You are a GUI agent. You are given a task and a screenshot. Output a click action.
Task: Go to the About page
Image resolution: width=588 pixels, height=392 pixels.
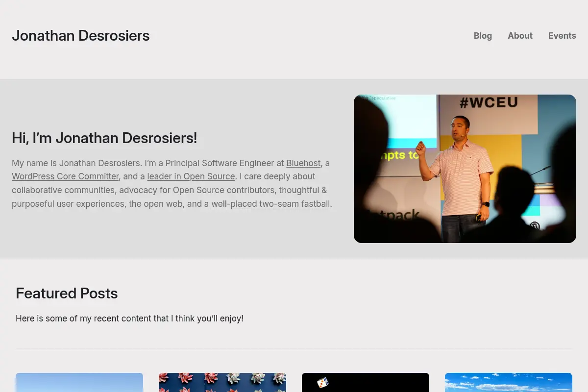pyautogui.click(x=520, y=36)
